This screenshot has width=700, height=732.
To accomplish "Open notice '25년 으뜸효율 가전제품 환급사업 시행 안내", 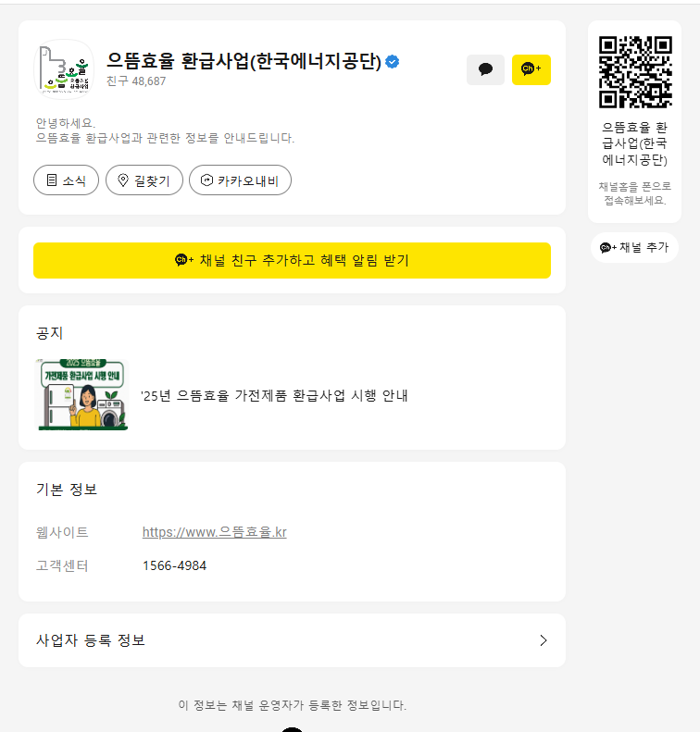I will point(275,396).
